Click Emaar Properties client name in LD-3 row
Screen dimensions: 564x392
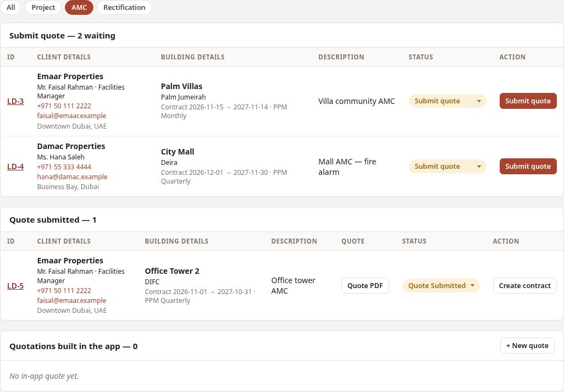[70, 76]
